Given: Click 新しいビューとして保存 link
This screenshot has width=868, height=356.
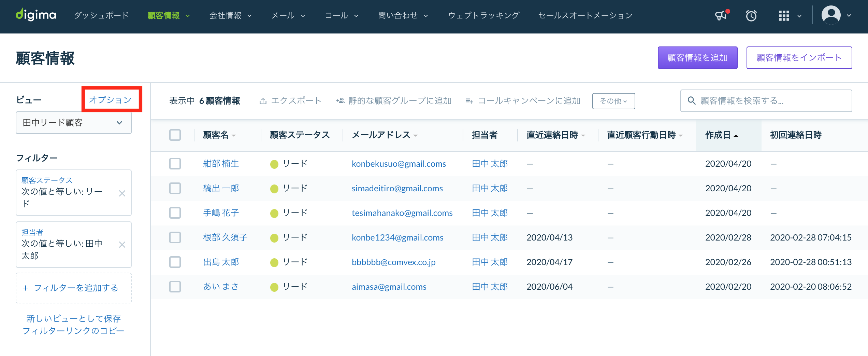Looking at the screenshot, I should tap(74, 318).
